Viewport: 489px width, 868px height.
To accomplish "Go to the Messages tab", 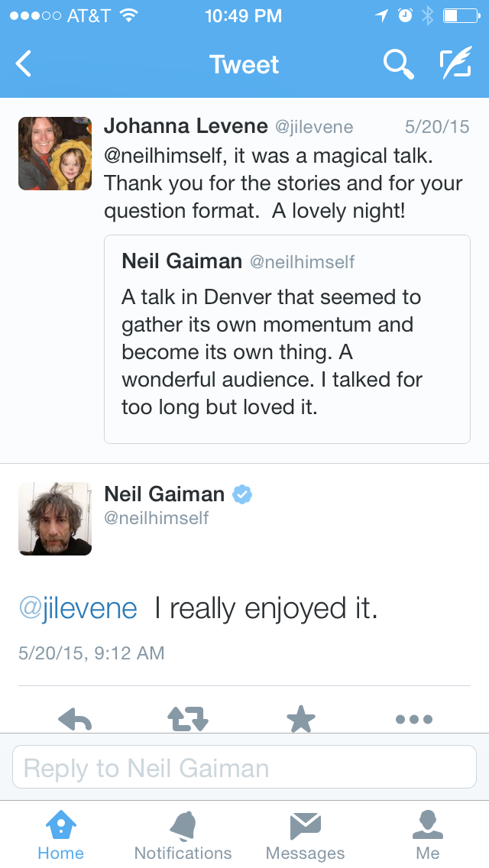I will pos(305,835).
